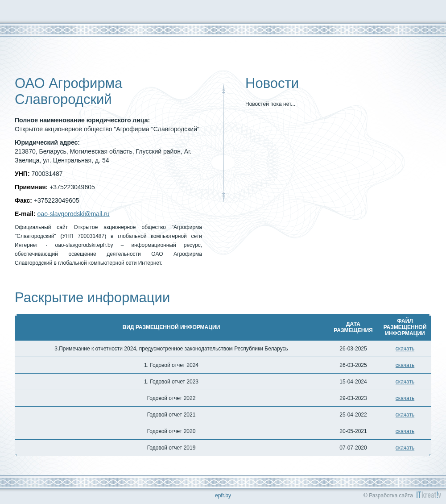This screenshot has height=504, width=446.
Task: Download the Годовой отчет 2022 file
Action: (x=405, y=398)
